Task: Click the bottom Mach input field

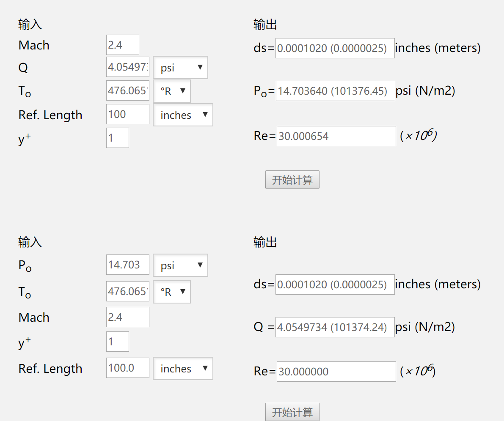Action: 127,317
